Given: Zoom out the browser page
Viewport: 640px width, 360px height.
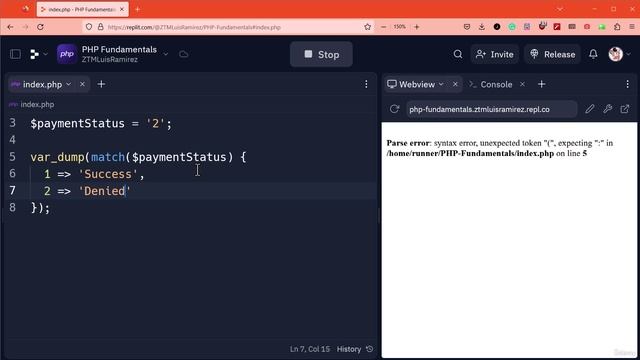Looking at the screenshot, I should [383, 27].
